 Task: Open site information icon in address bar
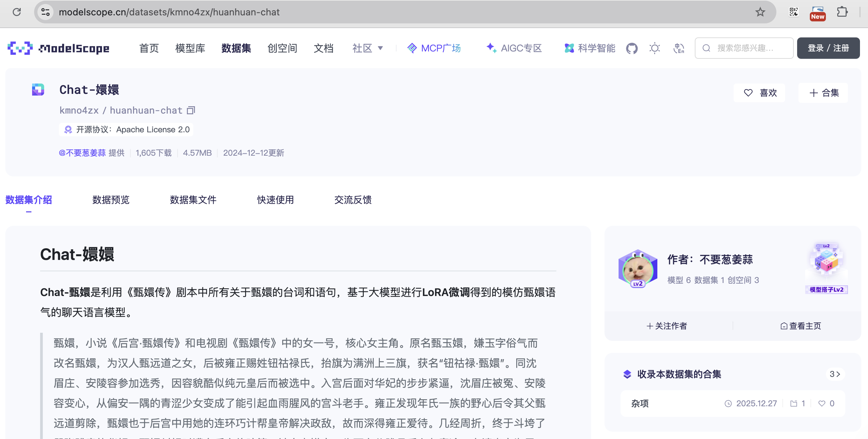[x=45, y=12]
